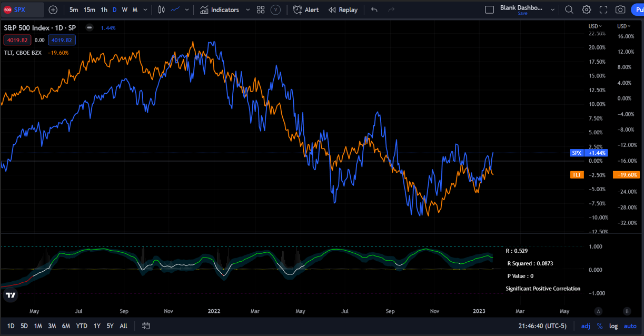Click the Save link under layout name
This screenshot has height=336, width=644.
pos(522,14)
